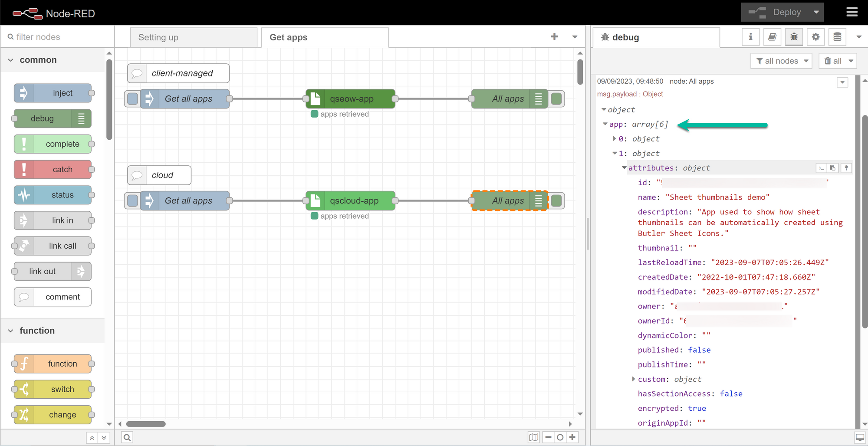This screenshot has width=868, height=446.
Task: Open the context data sidebar tab
Action: (x=837, y=37)
